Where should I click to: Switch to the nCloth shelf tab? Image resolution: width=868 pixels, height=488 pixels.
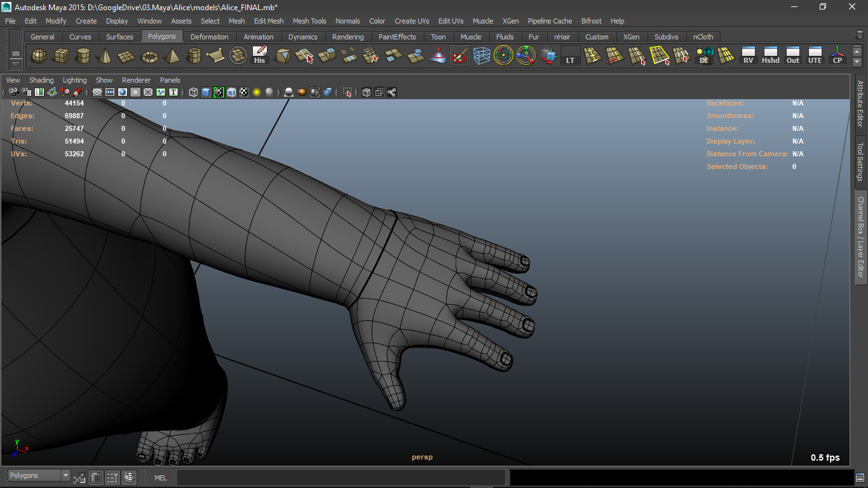point(703,37)
